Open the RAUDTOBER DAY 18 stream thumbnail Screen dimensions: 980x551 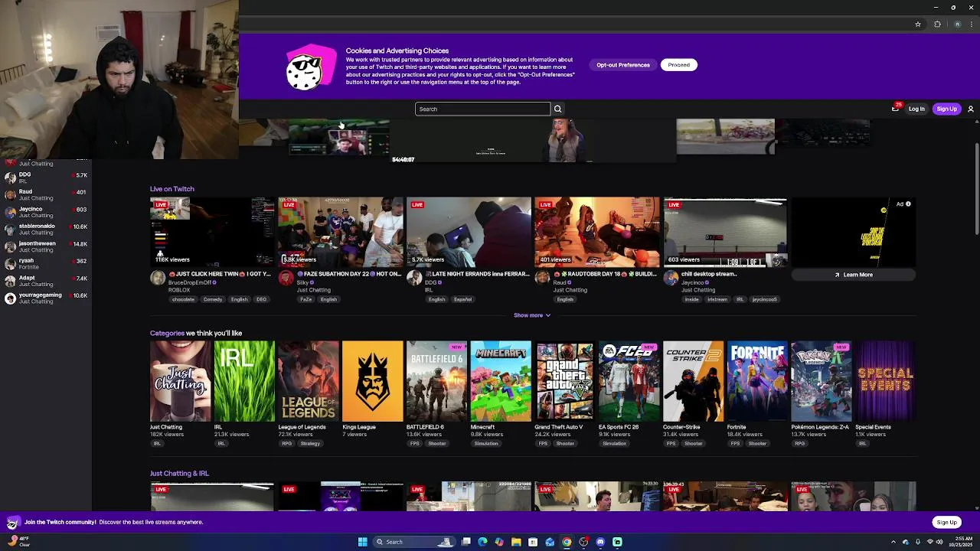tap(597, 232)
